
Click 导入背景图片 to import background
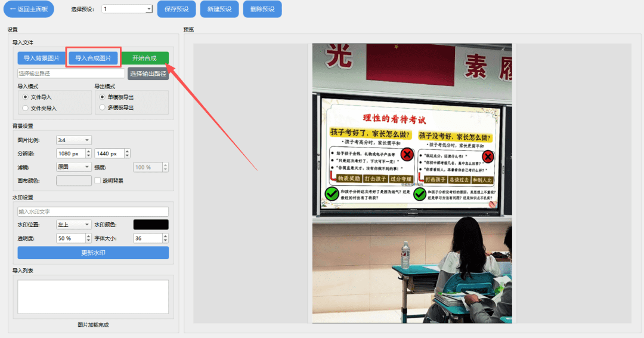(42, 58)
